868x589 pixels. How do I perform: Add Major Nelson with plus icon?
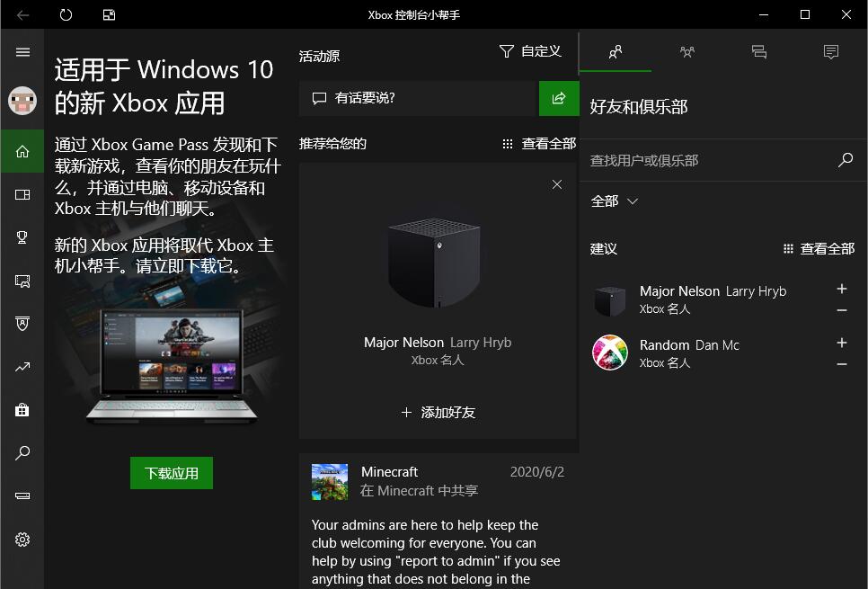[x=841, y=289]
